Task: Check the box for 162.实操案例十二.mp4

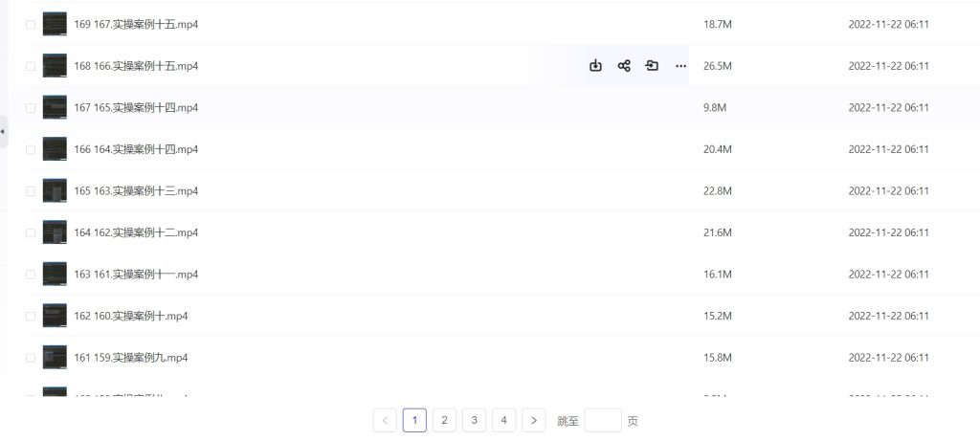Action: pyautogui.click(x=31, y=232)
